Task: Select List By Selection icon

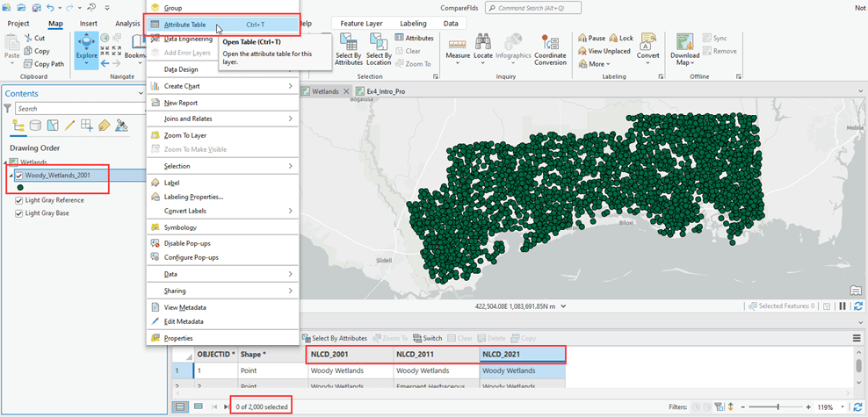Action: point(52,126)
